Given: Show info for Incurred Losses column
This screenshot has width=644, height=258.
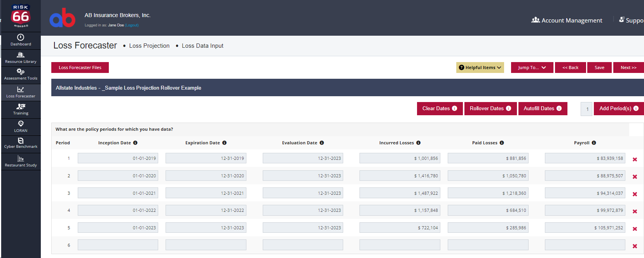Looking at the screenshot, I should pyautogui.click(x=418, y=143).
